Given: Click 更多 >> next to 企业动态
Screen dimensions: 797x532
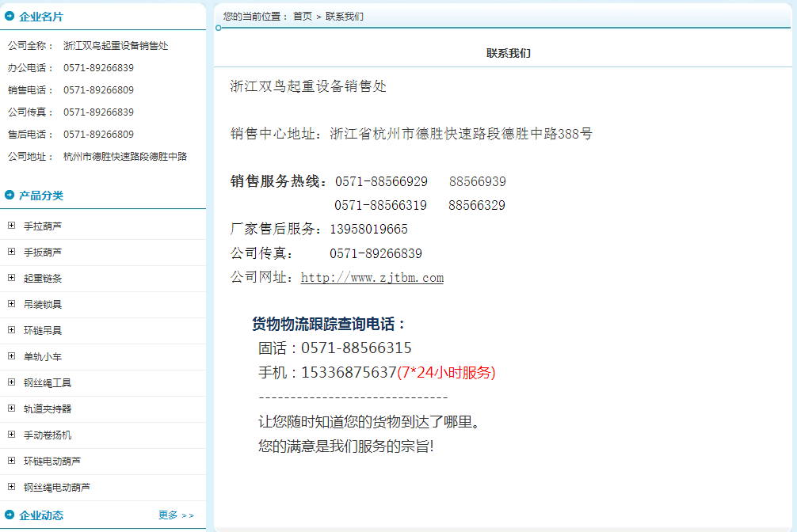Looking at the screenshot, I should point(176,515).
